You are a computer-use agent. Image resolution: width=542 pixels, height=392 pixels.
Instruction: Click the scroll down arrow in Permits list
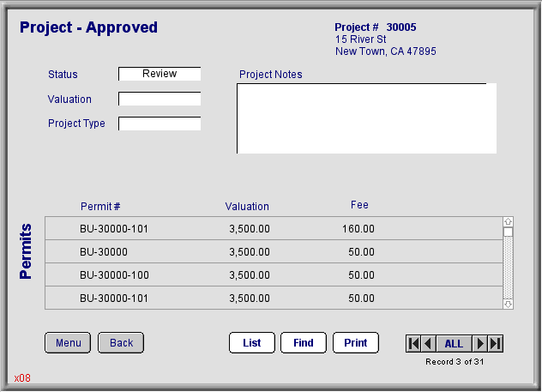click(508, 305)
